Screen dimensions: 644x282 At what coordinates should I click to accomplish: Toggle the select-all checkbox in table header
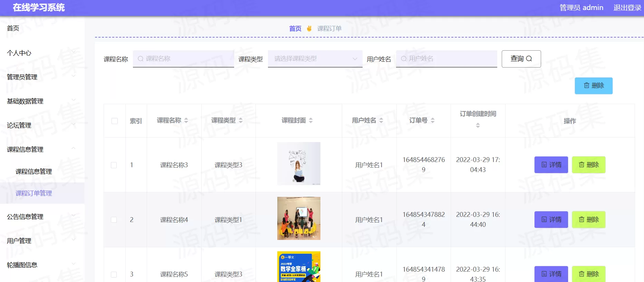point(115,121)
